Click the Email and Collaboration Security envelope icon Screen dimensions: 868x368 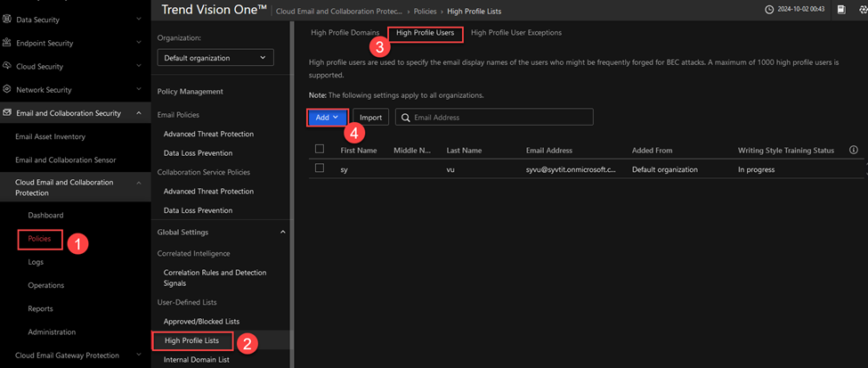(7, 112)
